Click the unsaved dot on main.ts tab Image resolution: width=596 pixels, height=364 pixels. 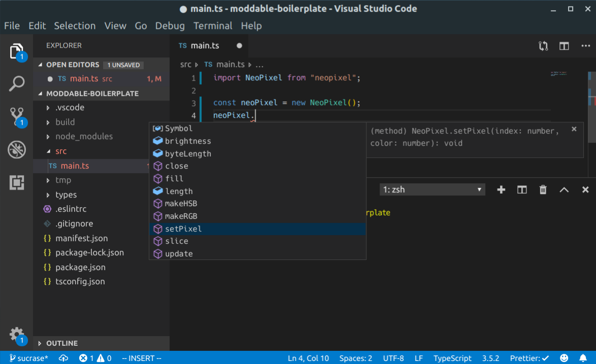(x=239, y=46)
